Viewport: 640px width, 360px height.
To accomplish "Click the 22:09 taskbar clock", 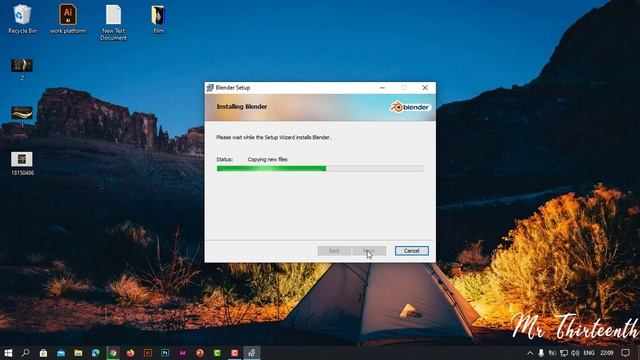I will 607,353.
